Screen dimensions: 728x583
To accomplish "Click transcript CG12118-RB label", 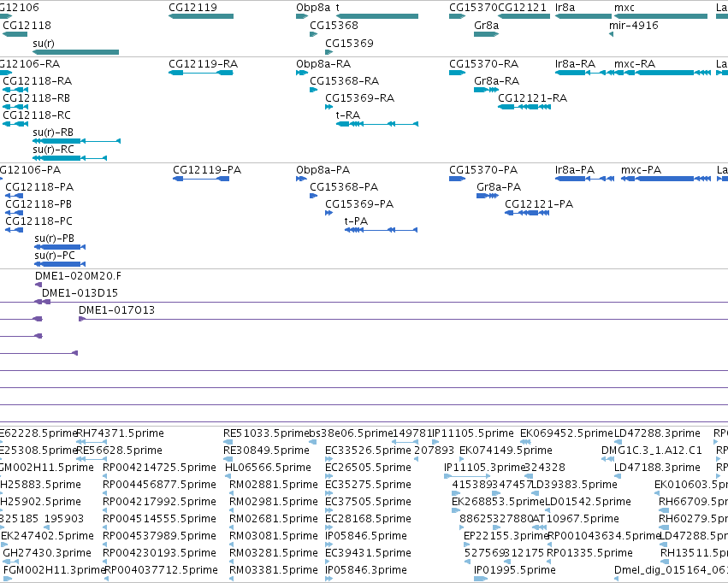I will 37,98.
